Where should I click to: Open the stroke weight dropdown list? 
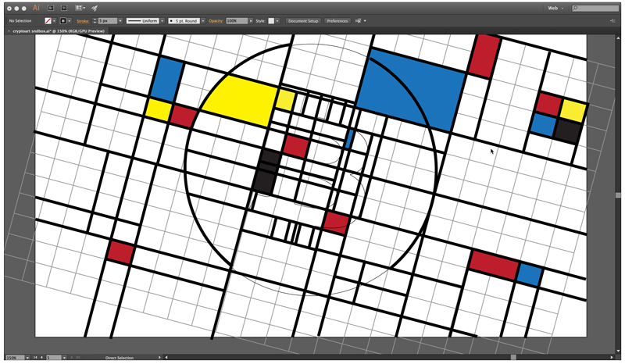pos(120,21)
